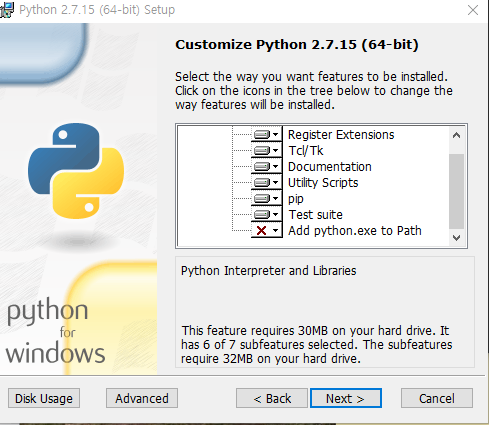Click the feature tree scrollbar thumb
This screenshot has width=489, height=425.
456,191
